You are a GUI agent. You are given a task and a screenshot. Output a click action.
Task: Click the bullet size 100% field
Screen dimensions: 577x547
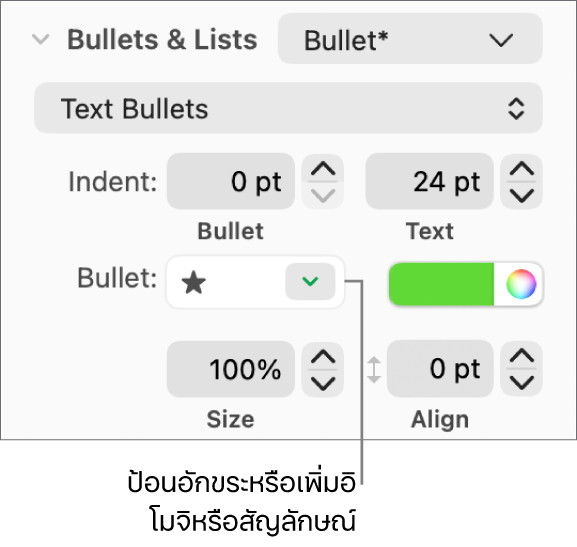231,369
